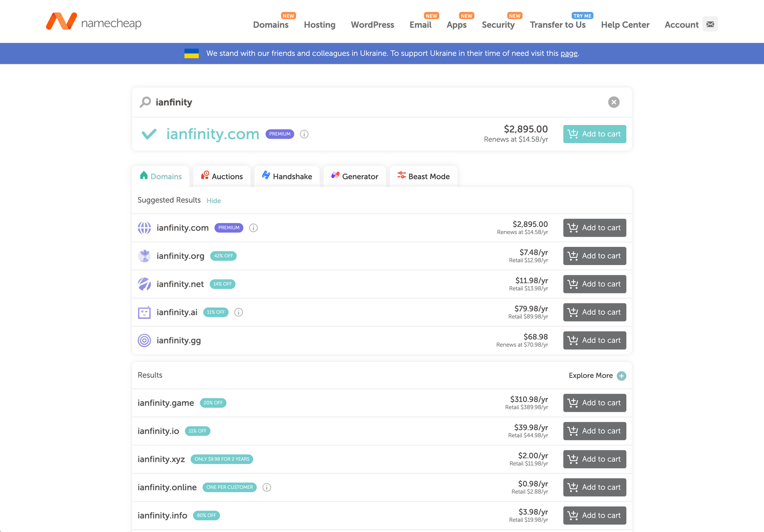
Task: Add ianfinity.net to cart
Action: (x=594, y=284)
